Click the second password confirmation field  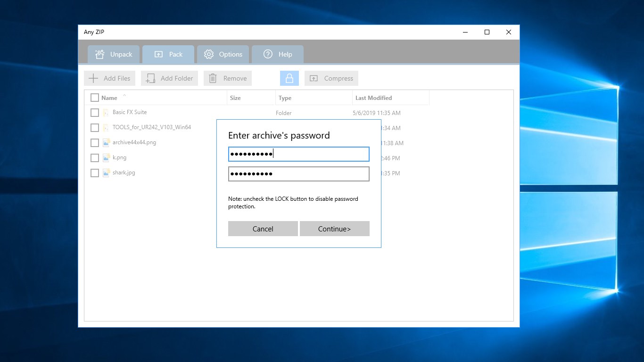(x=299, y=174)
